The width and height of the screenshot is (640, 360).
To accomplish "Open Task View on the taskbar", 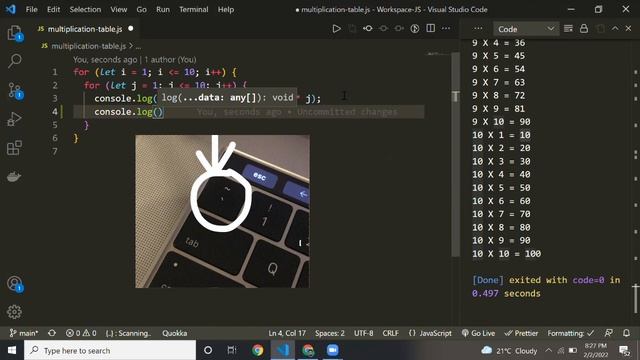I will click(231, 350).
